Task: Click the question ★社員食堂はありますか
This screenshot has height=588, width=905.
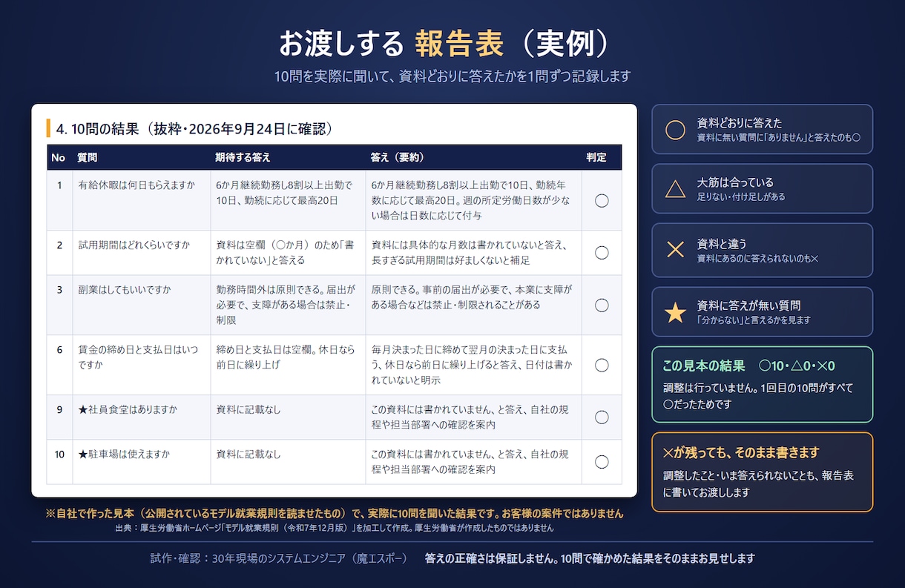Action: tap(128, 409)
